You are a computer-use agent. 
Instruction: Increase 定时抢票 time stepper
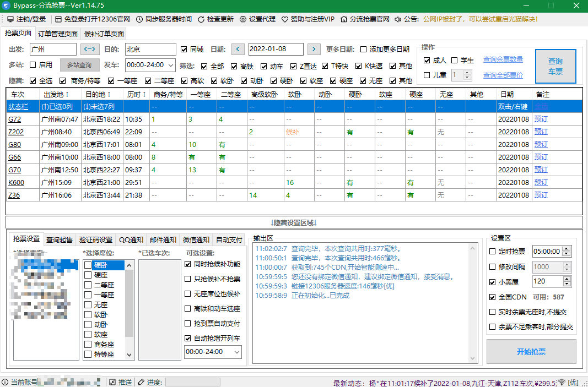pos(567,249)
